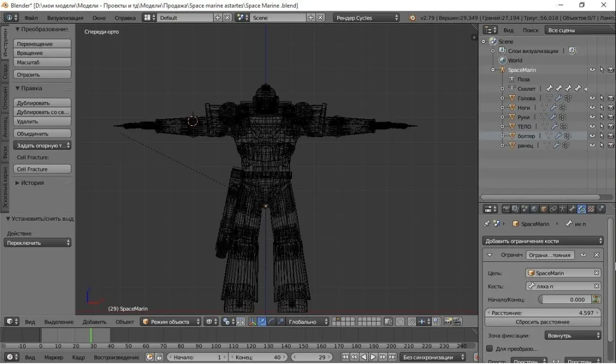Expand the Голова tree node
Viewport: 616px width, 364px height.
(x=503, y=98)
